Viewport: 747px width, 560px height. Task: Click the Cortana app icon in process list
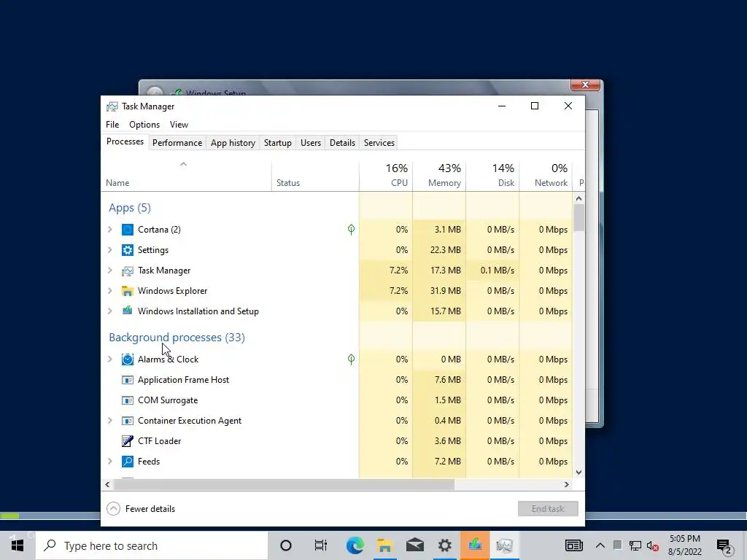pyautogui.click(x=127, y=230)
